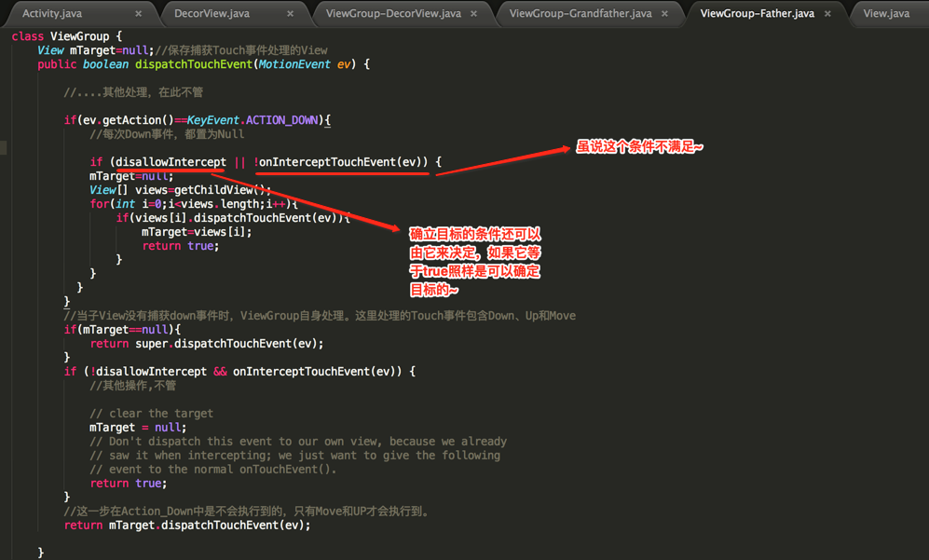Screen dimensions: 929x560
Task: Close the ViewGroup-Grandfather.java tab
Action: [664, 14]
